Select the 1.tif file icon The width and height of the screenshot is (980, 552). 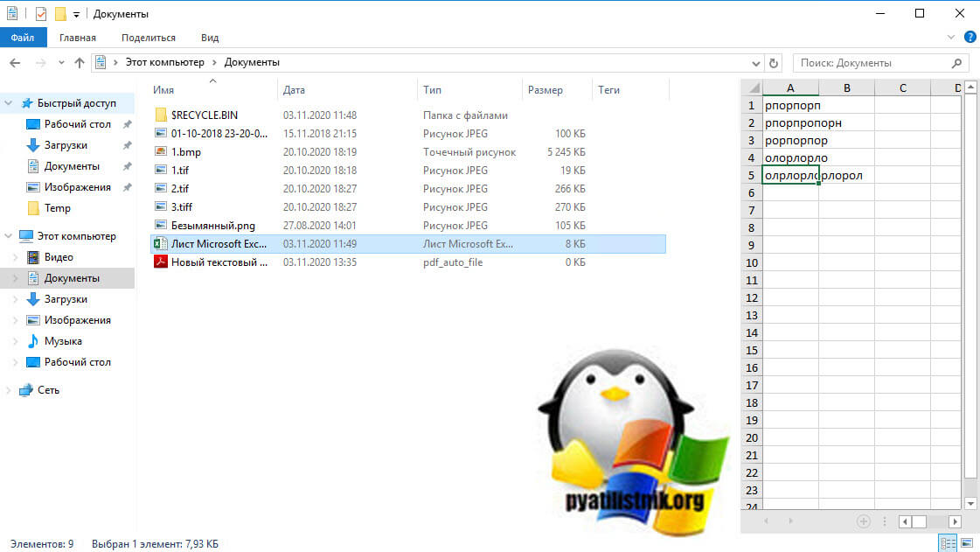pyautogui.click(x=161, y=170)
